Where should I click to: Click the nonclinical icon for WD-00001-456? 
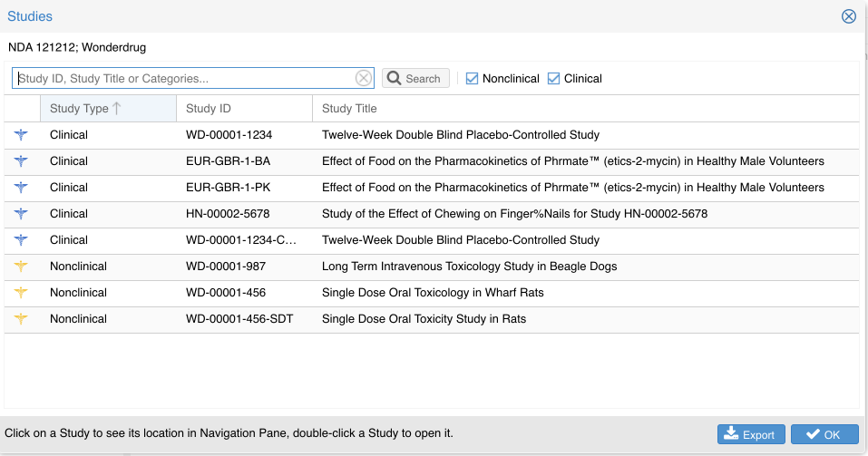tap(22, 293)
